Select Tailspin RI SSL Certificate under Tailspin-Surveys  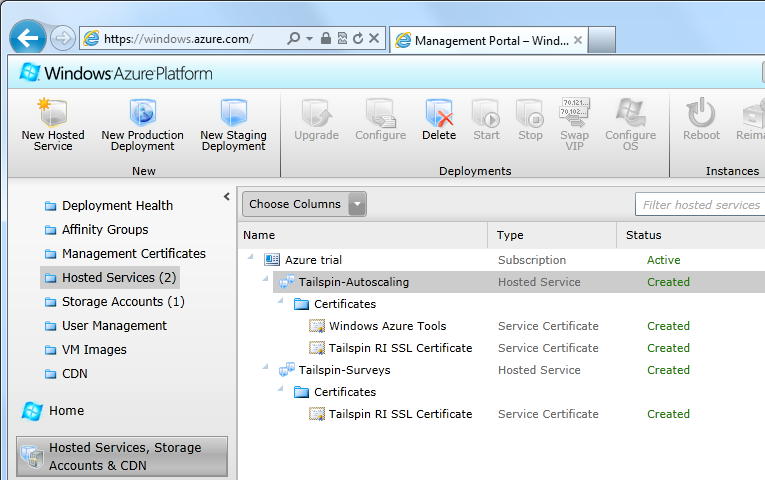(502, 414)
